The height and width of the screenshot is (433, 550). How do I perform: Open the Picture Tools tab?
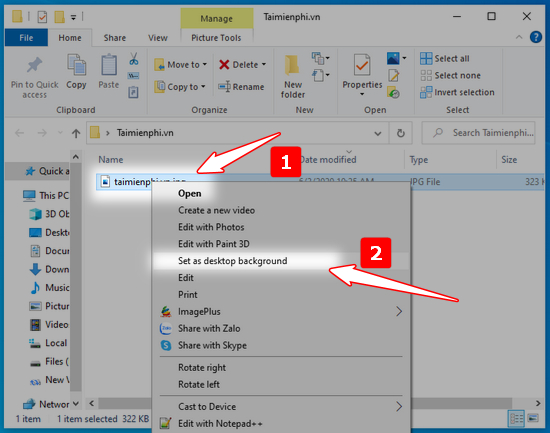216,38
